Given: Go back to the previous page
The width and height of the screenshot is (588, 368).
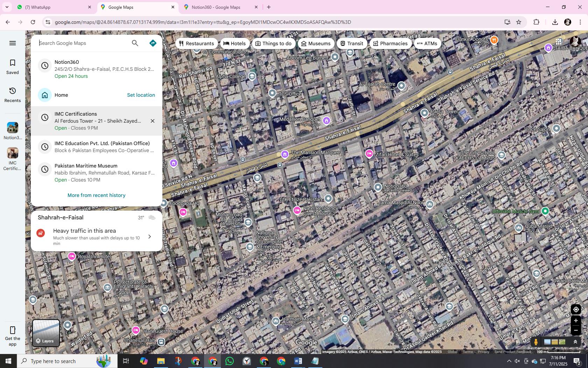Looking at the screenshot, I should (x=8, y=22).
